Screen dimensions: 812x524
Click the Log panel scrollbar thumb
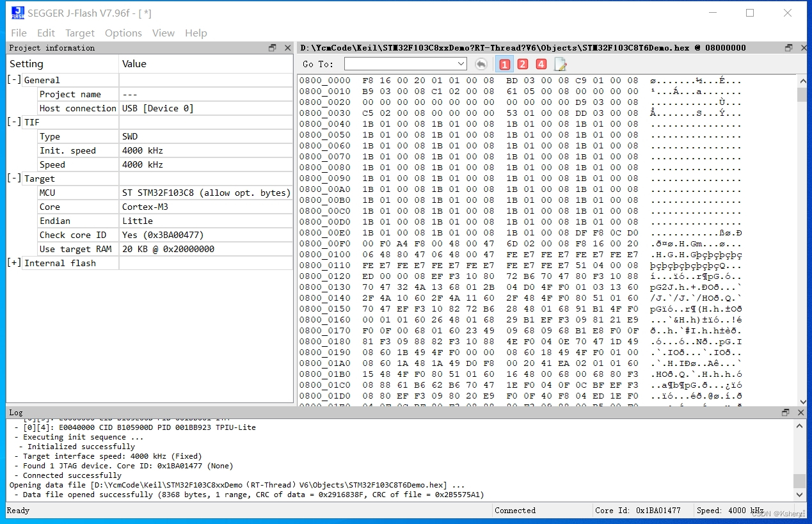click(800, 481)
